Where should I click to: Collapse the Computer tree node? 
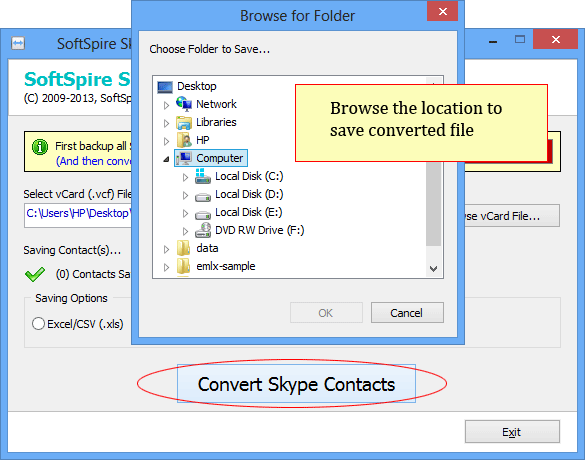tap(166, 159)
